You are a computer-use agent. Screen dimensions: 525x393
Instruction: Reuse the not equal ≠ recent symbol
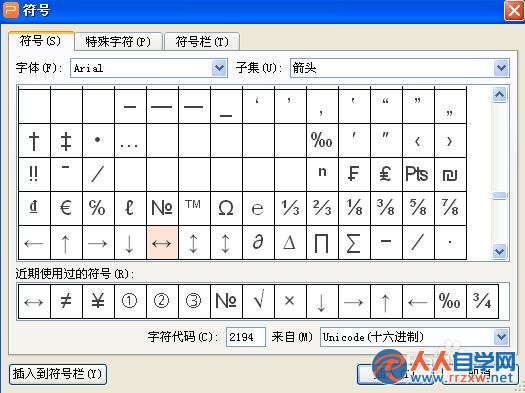point(66,301)
